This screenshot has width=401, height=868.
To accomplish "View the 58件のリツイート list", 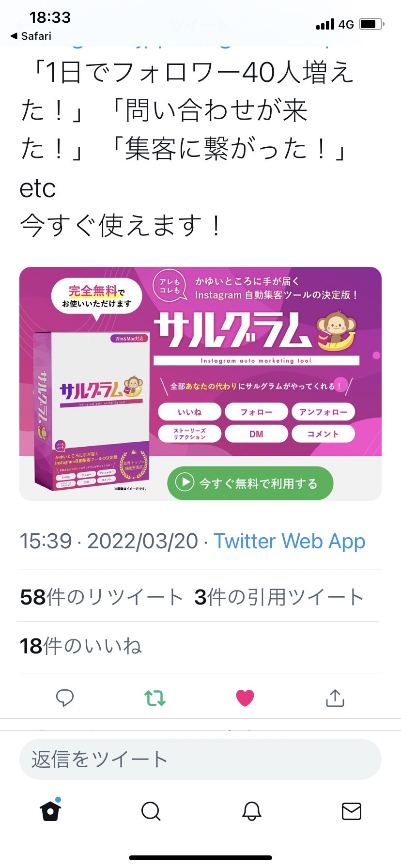I will pos(101,597).
